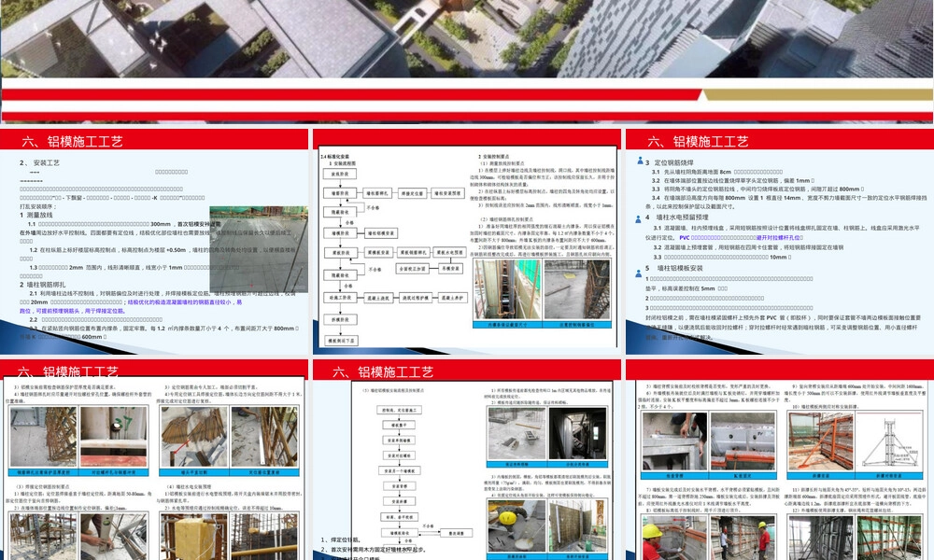Select the bottom-center slide with vertical flowchart
The height and width of the screenshot is (560, 934).
[467, 459]
